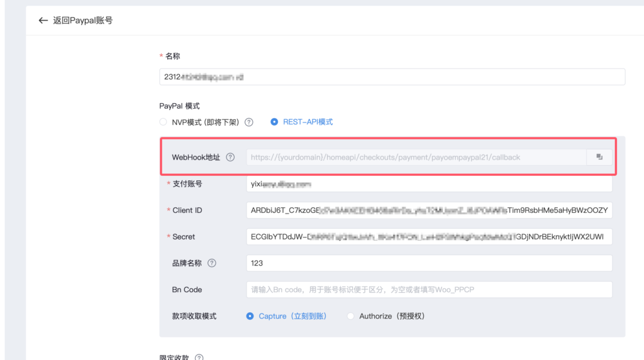Click the back arrow icon
Viewport: 644px width, 360px height.
coord(43,21)
